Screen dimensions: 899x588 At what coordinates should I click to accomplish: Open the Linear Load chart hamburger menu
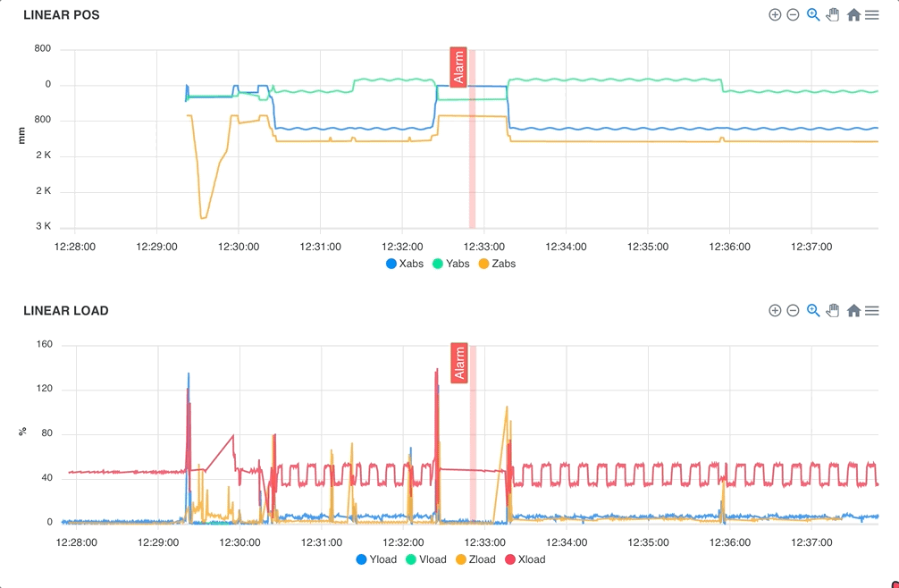click(x=872, y=311)
